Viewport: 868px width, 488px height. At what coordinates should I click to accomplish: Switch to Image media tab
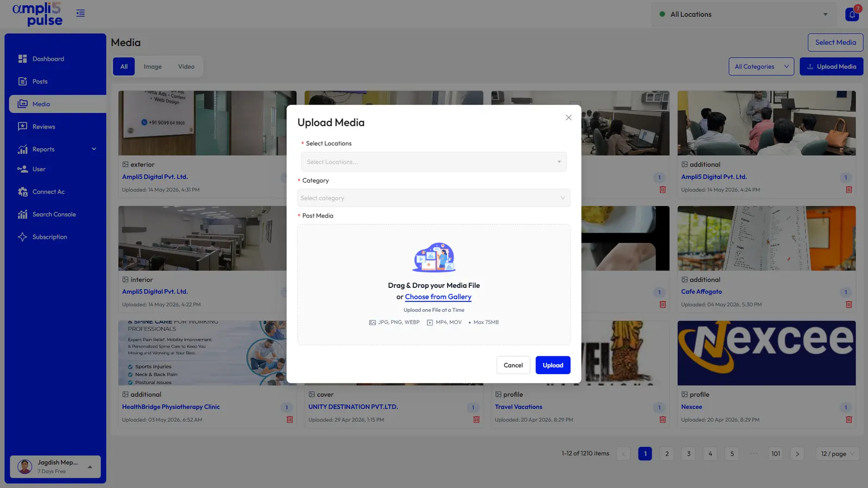152,67
